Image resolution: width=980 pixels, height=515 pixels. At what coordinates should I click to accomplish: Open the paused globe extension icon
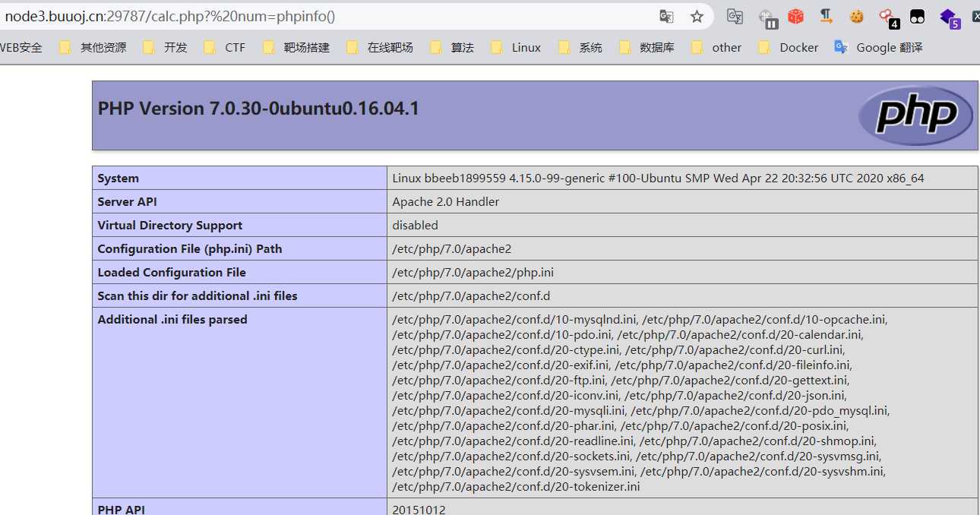click(x=768, y=17)
